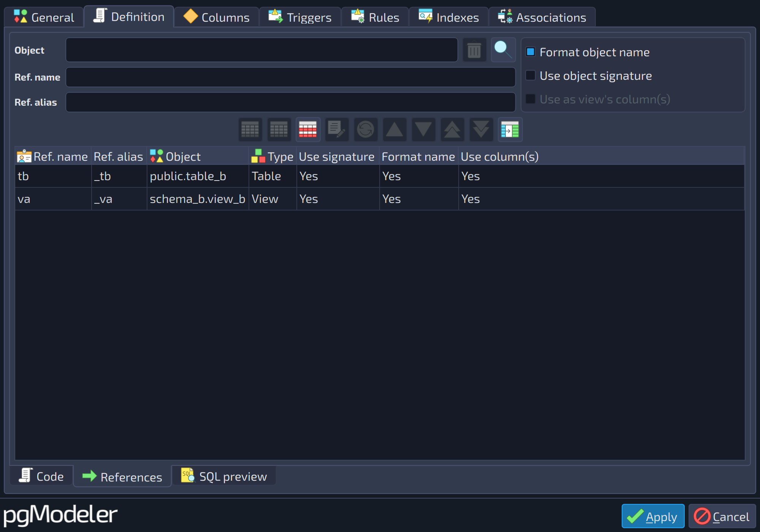Open the Triggers tab

click(x=300, y=17)
